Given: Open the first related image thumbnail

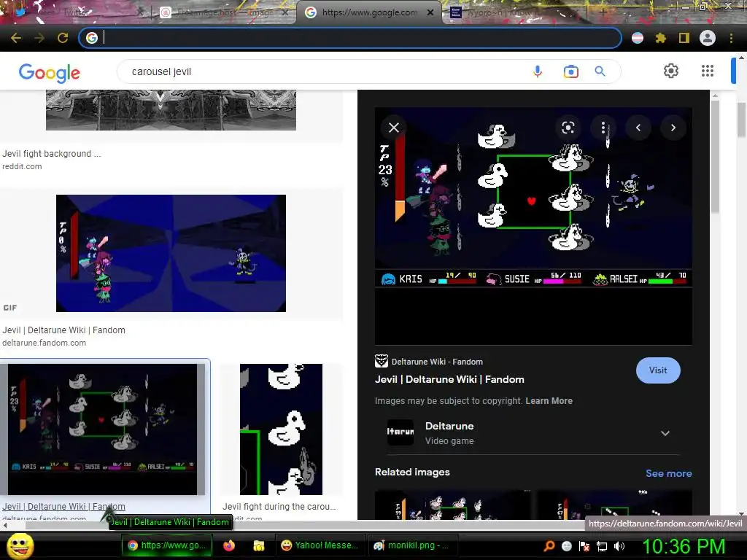Looking at the screenshot, I should coord(454,506).
